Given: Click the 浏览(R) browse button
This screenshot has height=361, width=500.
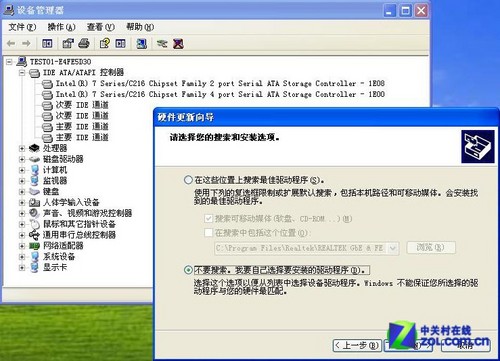Looking at the screenshot, I should (x=431, y=247).
